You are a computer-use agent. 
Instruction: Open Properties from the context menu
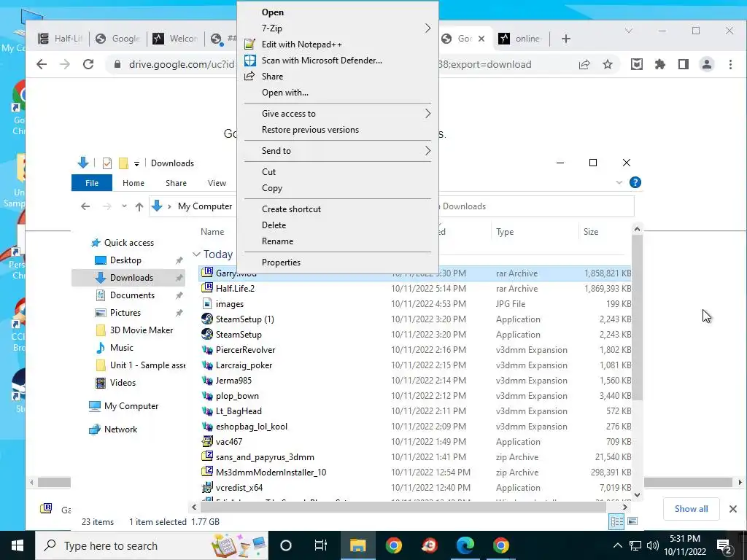tap(281, 262)
